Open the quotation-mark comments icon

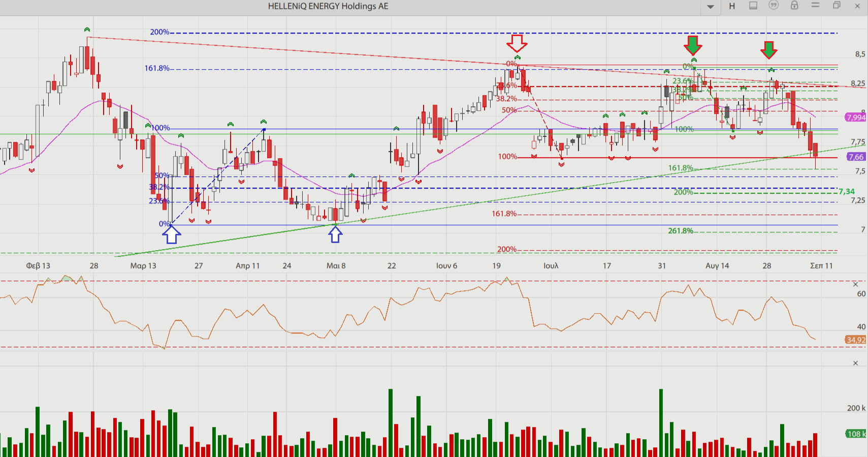pyautogui.click(x=774, y=5)
